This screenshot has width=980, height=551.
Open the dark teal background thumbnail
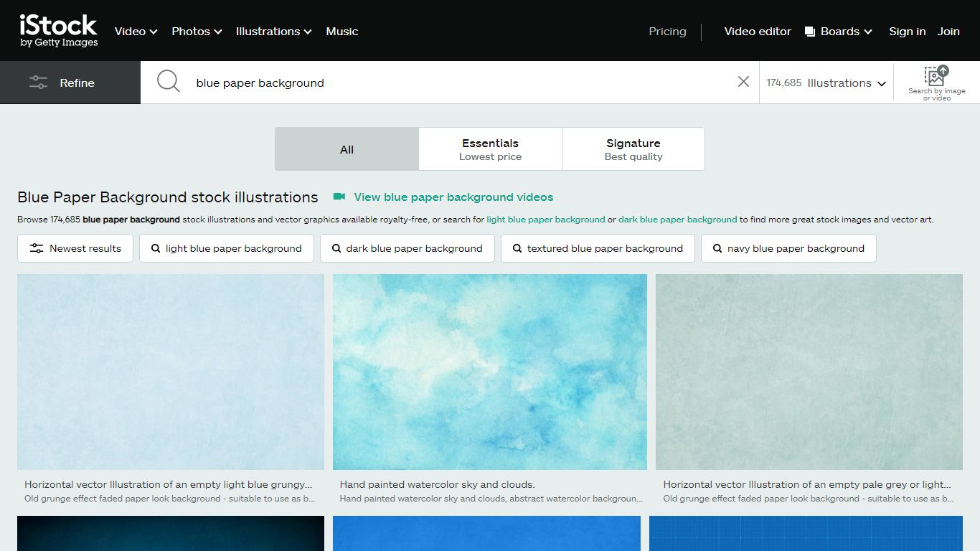171,533
